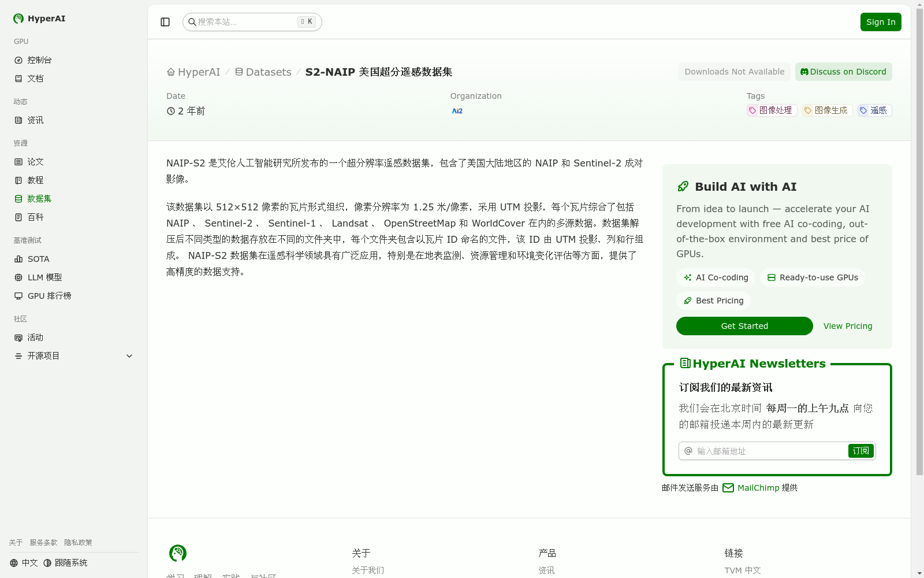This screenshot has height=578, width=924.
Task: Click TVM 中文 footer link
Action: [743, 570]
